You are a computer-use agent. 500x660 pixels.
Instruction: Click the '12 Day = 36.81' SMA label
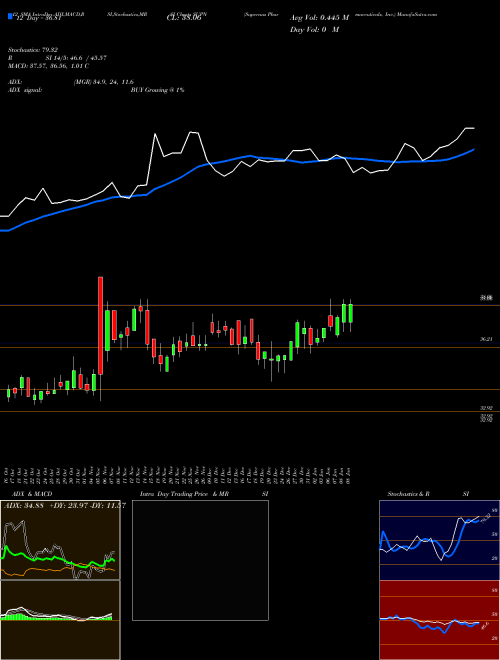point(39,19)
